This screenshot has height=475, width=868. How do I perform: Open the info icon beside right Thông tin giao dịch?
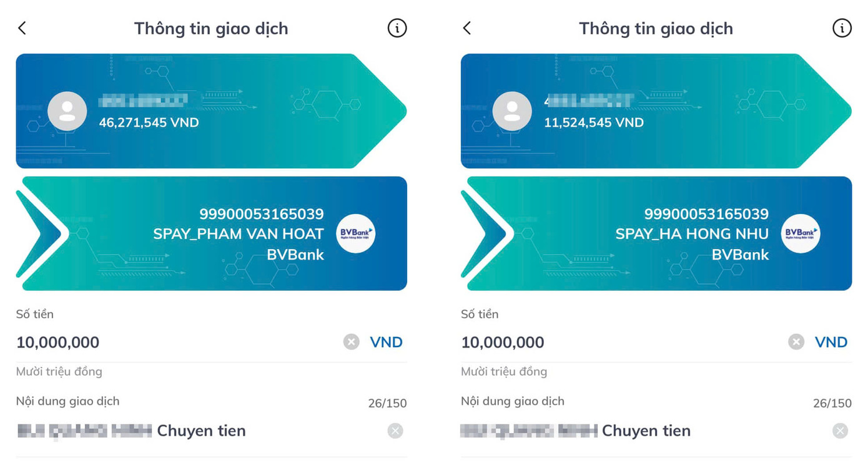[x=842, y=27]
